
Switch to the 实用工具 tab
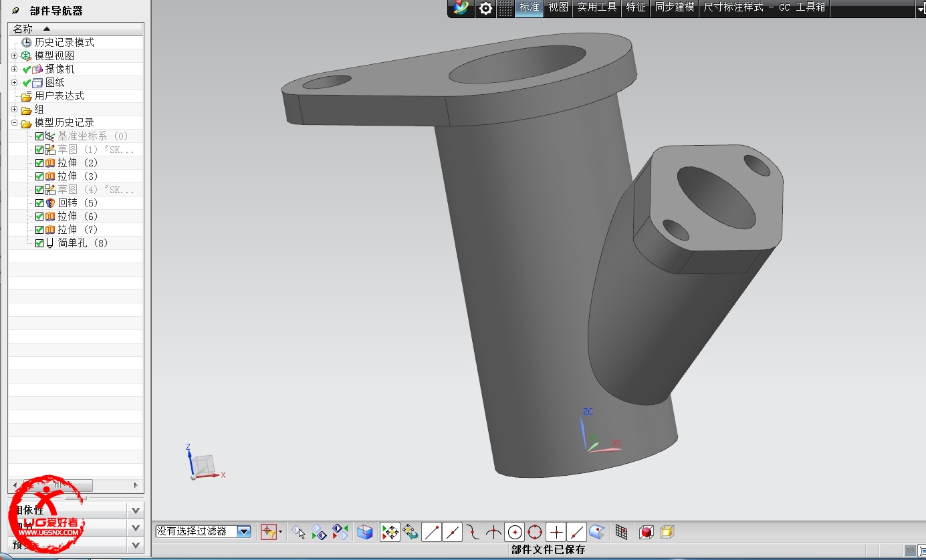597,7
